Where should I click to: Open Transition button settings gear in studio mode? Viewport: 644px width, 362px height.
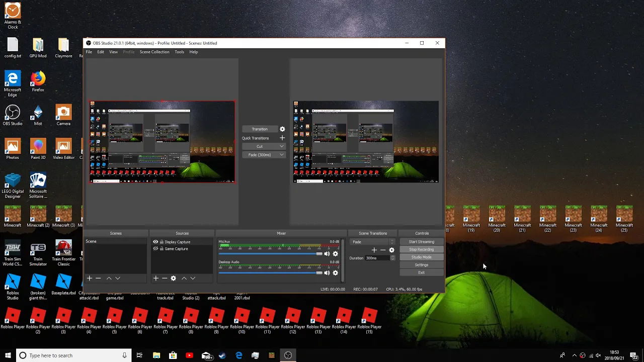282,129
